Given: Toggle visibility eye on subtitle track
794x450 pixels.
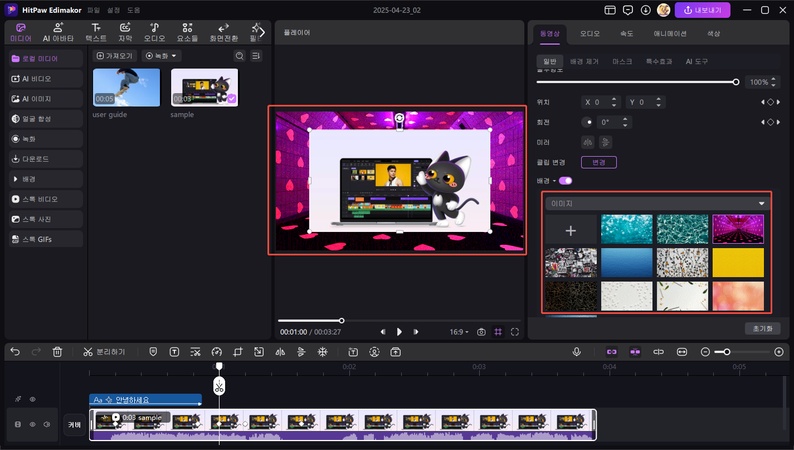Looking at the screenshot, I should [x=32, y=399].
